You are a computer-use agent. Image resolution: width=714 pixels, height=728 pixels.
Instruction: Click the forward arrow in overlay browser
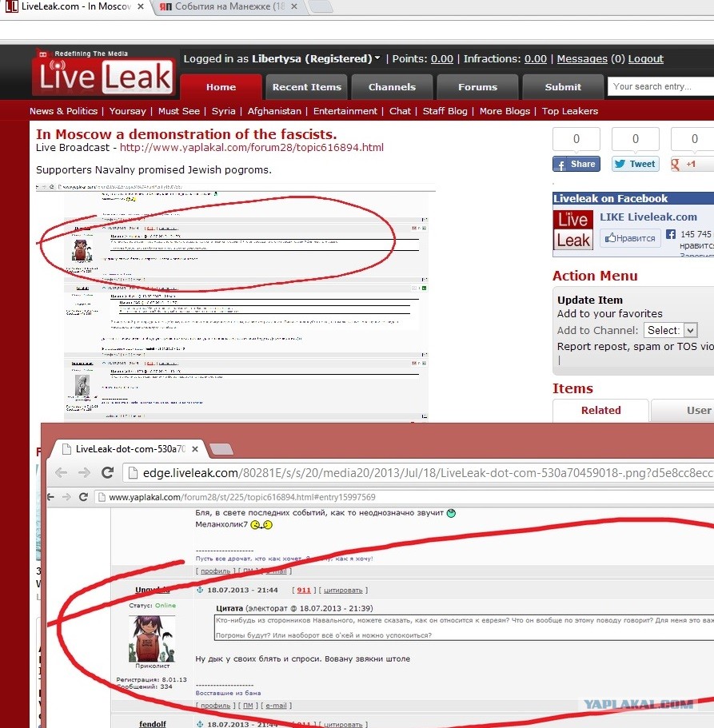(x=84, y=472)
